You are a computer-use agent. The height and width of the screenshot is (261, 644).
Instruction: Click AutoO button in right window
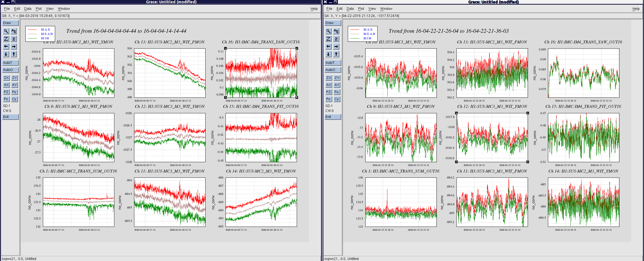click(x=333, y=70)
